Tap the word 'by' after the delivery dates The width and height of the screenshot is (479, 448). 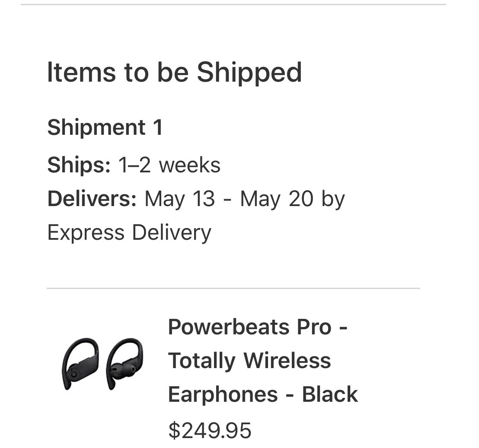point(333,199)
